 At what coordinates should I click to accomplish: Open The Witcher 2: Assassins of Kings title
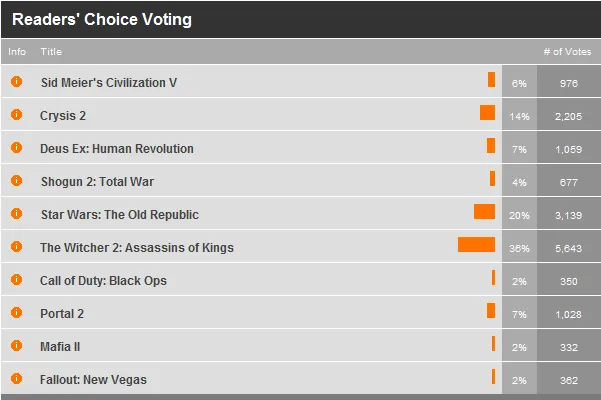click(x=137, y=247)
